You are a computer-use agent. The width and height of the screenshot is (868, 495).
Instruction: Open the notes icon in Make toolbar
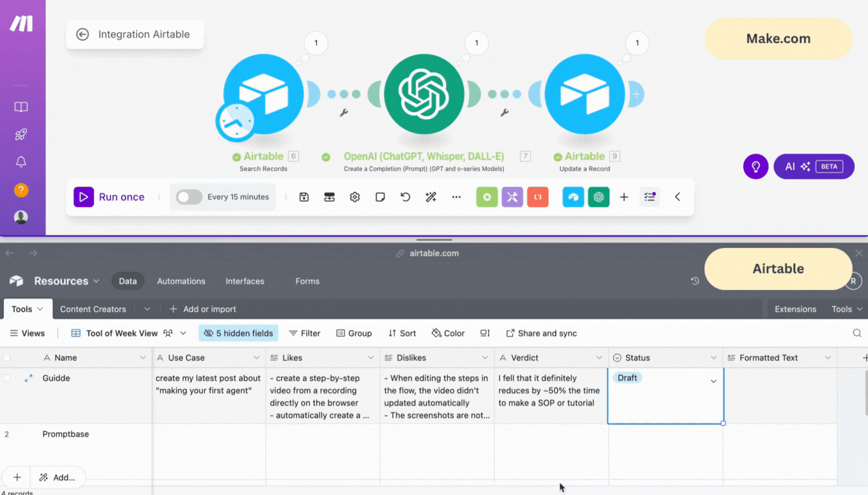(380, 197)
